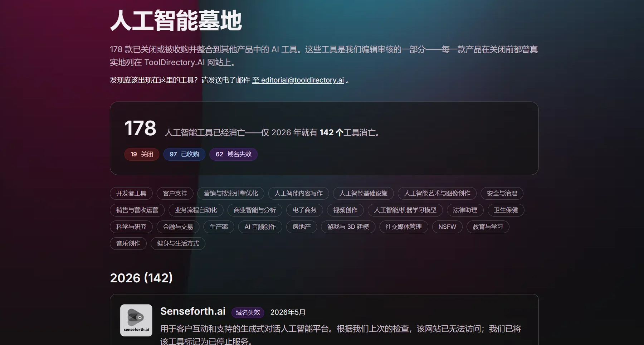Select the 健身与生活方式 category chip
The height and width of the screenshot is (345, 644).
(178, 244)
